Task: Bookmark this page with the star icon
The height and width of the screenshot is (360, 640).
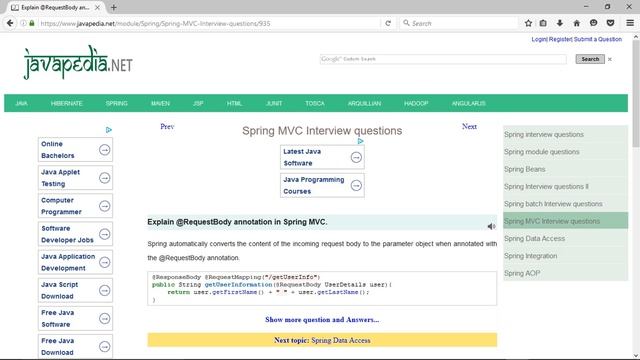Action: [528, 23]
